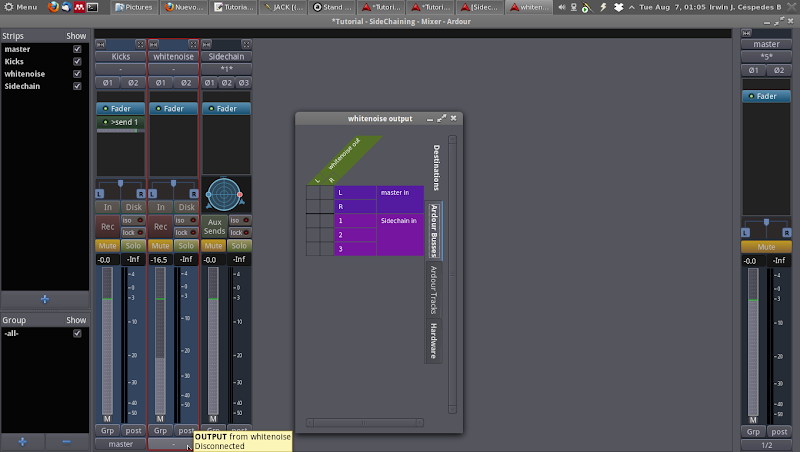The height and width of the screenshot is (452, 800).
Task: Mute the master bus
Action: point(766,247)
